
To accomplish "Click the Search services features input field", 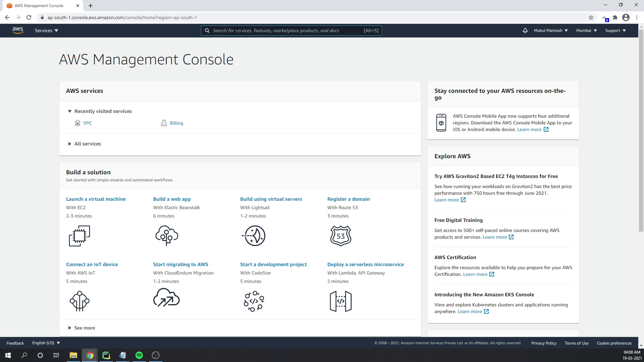I will coord(292,31).
